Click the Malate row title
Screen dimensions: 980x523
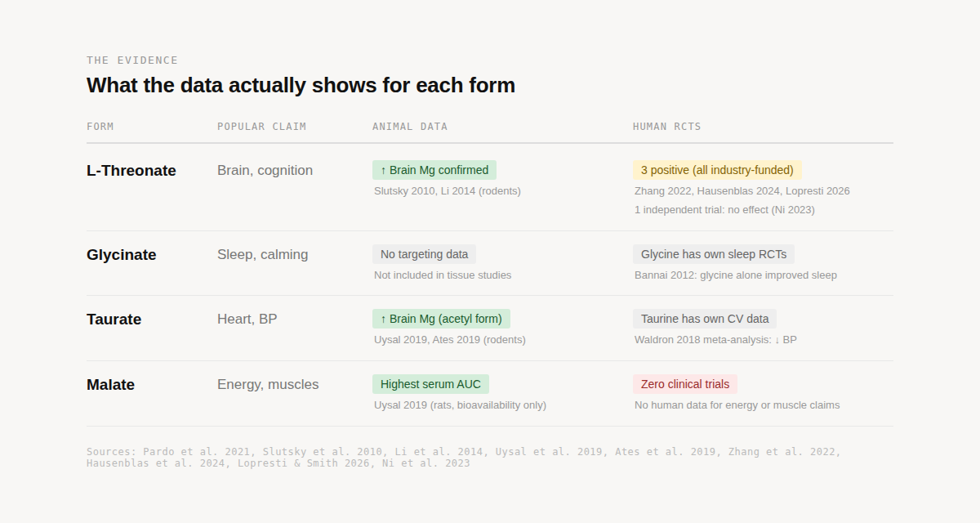(111, 385)
